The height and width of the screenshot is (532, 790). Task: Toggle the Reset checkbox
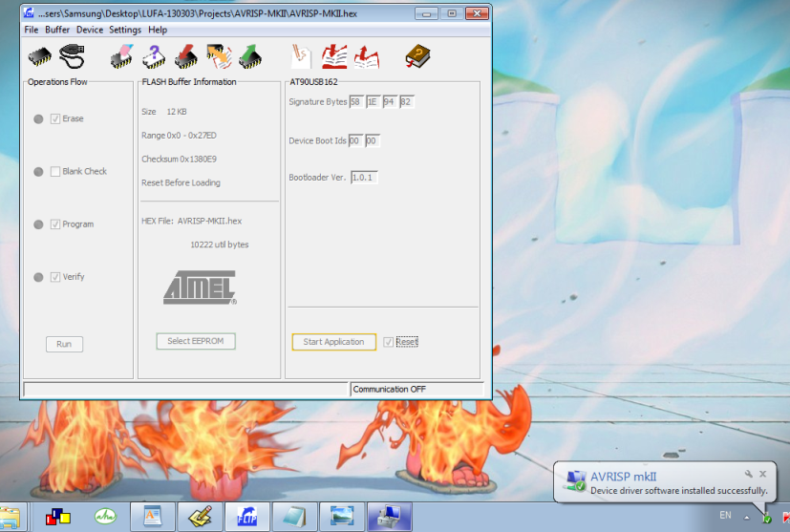(389, 342)
